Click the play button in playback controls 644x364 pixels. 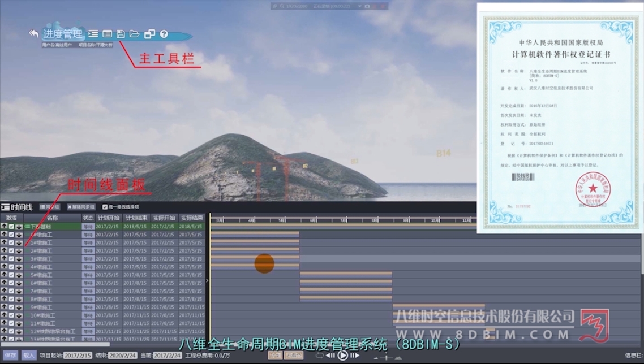click(x=342, y=356)
